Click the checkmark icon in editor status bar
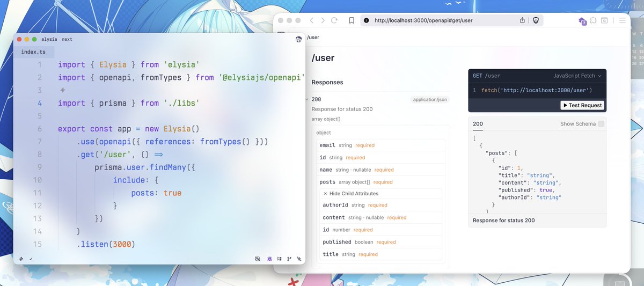This screenshot has height=286, width=644. point(31,259)
